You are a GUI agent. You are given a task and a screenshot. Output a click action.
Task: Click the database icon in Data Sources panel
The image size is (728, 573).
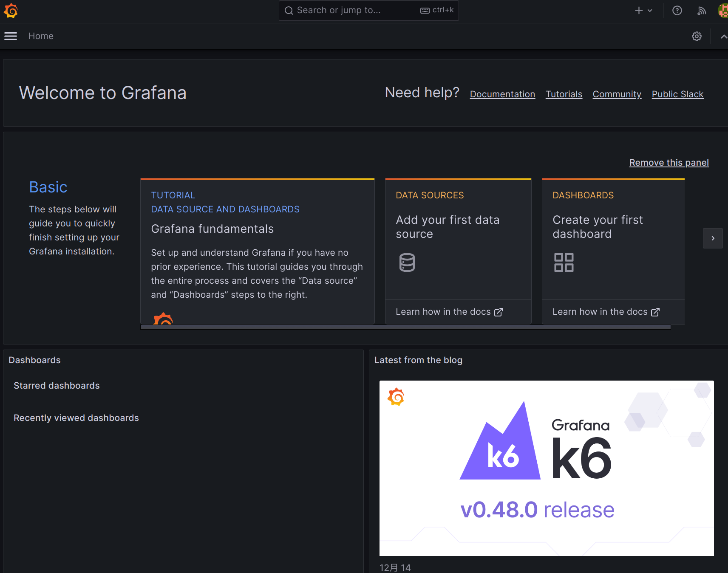407,262
